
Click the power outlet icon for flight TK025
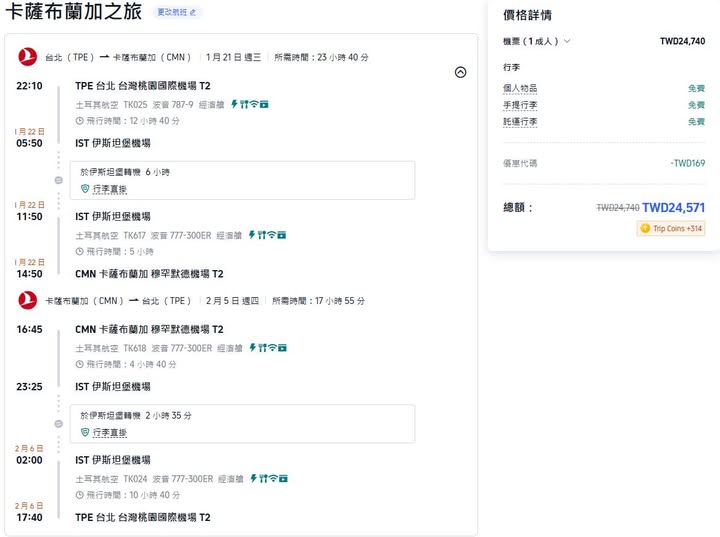point(235,104)
